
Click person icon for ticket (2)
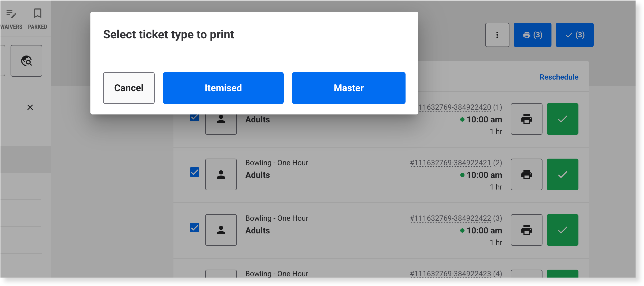221,174
